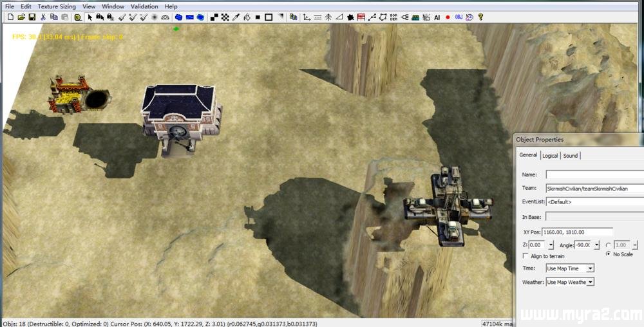This screenshot has height=327, width=644.
Task: Enable Align to terrain checkbox
Action: coord(526,256)
